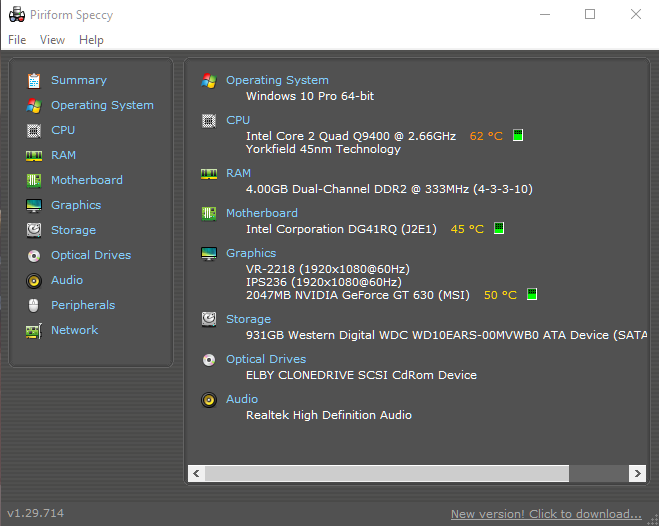Click the Graphics monitor icon in summary panel
This screenshot has width=659, height=526.
point(209,254)
